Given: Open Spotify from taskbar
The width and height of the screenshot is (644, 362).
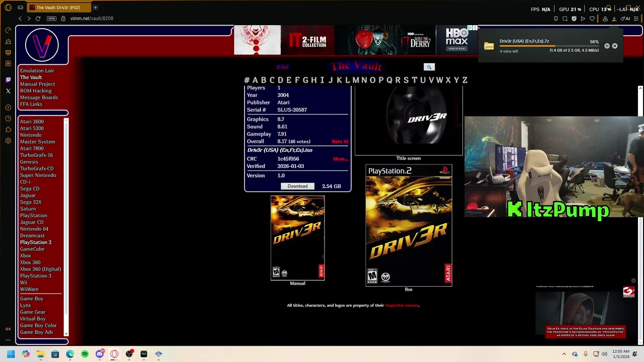Looking at the screenshot, I should click(x=85, y=354).
